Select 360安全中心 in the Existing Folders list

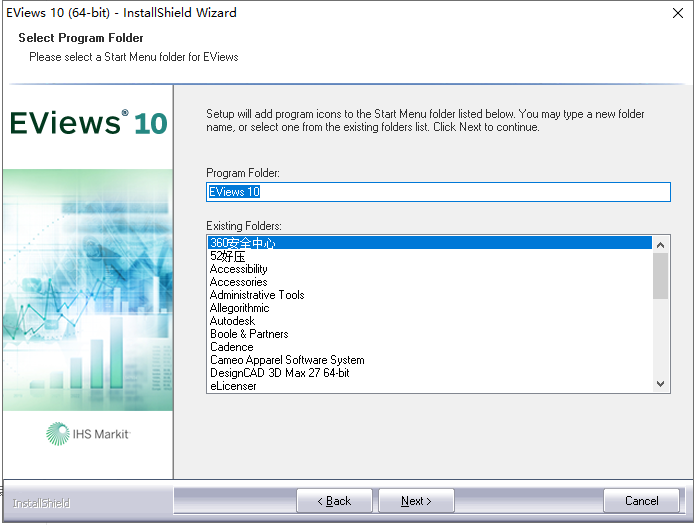click(x=242, y=243)
